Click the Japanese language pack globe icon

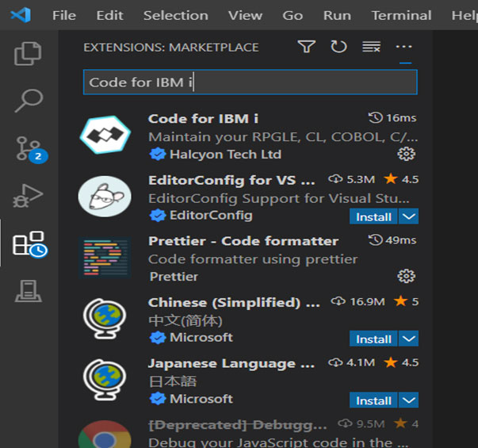click(x=105, y=380)
